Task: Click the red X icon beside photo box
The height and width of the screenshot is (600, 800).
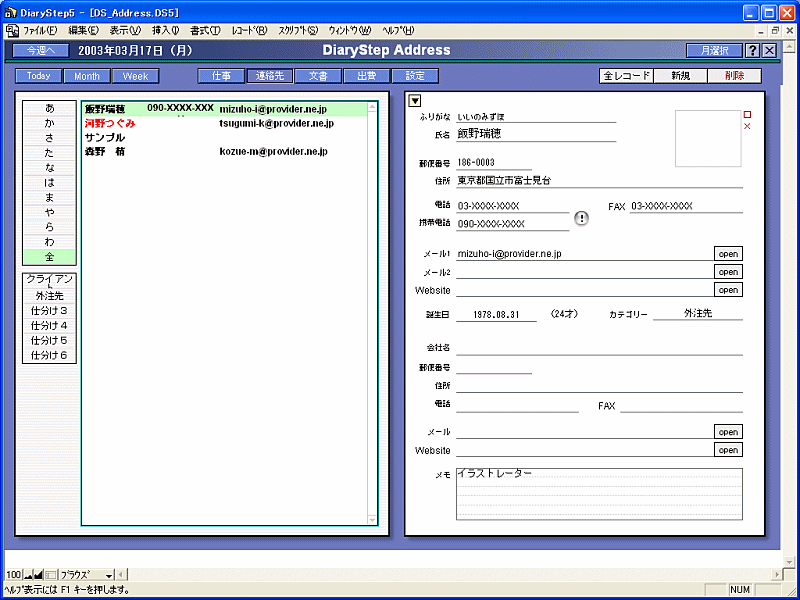Action: click(x=747, y=127)
